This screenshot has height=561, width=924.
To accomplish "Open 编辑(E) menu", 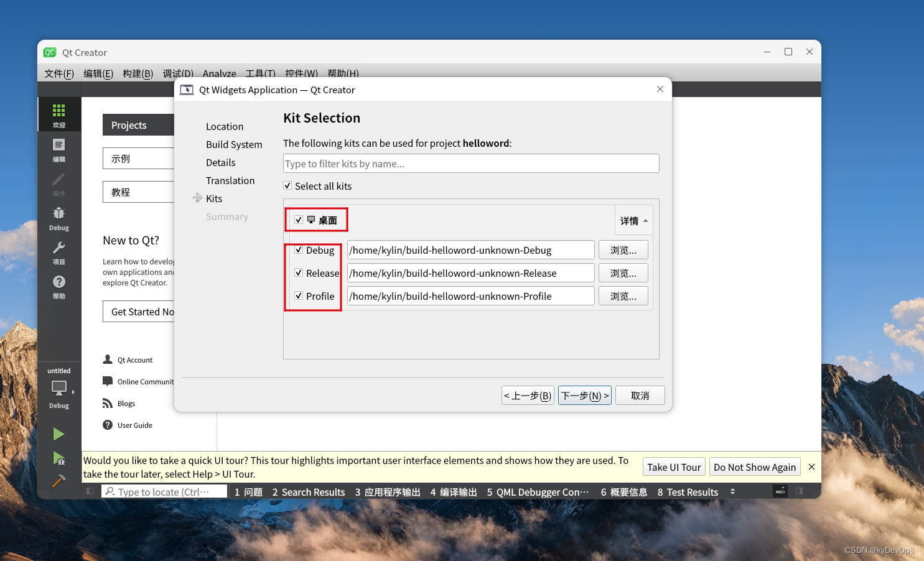I will click(98, 73).
